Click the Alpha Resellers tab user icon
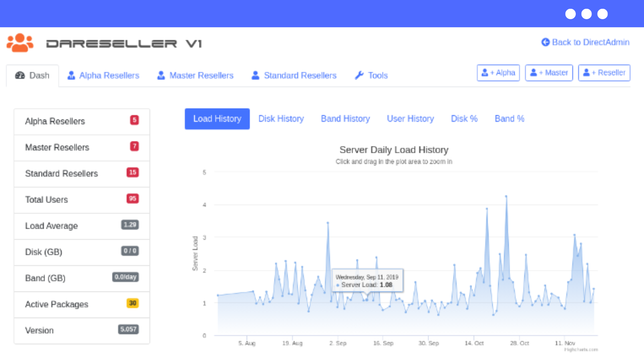Viewport: 644px width, 362px height. (71, 75)
